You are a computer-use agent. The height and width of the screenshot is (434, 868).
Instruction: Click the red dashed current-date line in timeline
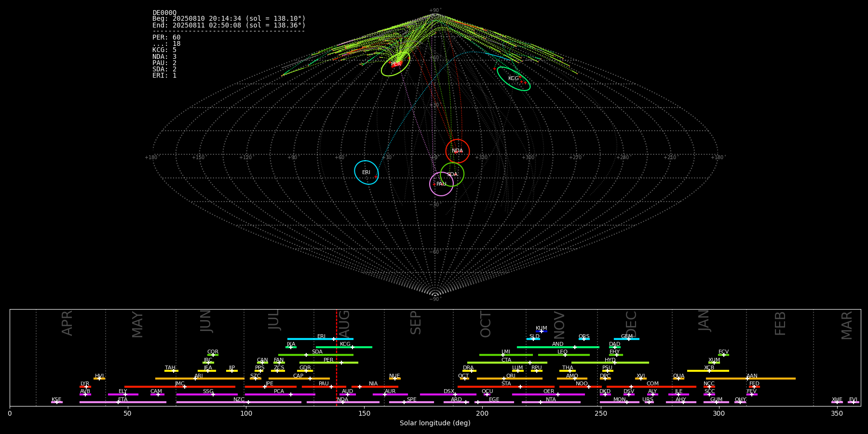tap(337, 357)
